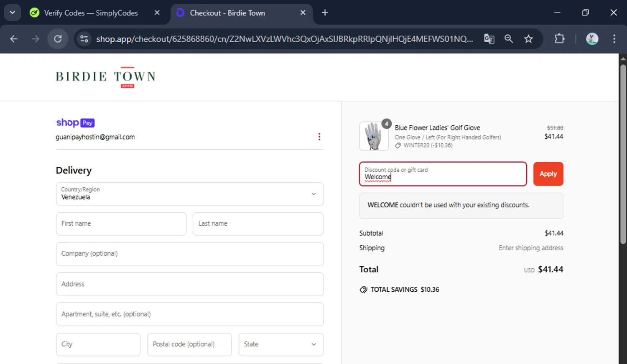This screenshot has height=364, width=627.
Task: Open a new browser tab
Action: pos(325,13)
